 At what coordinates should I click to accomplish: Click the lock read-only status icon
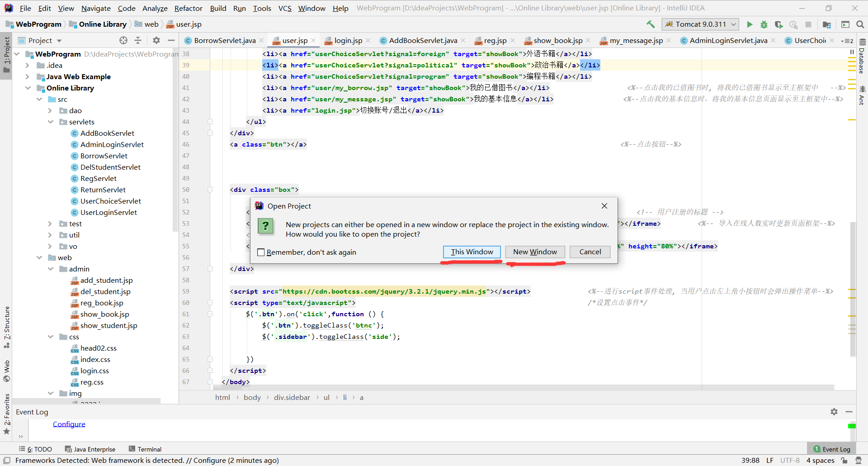coord(844,460)
